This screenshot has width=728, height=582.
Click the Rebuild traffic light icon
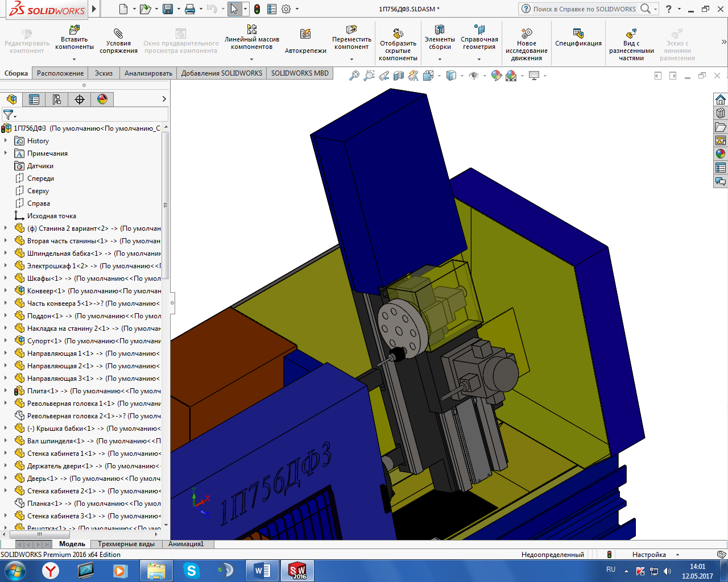(257, 9)
